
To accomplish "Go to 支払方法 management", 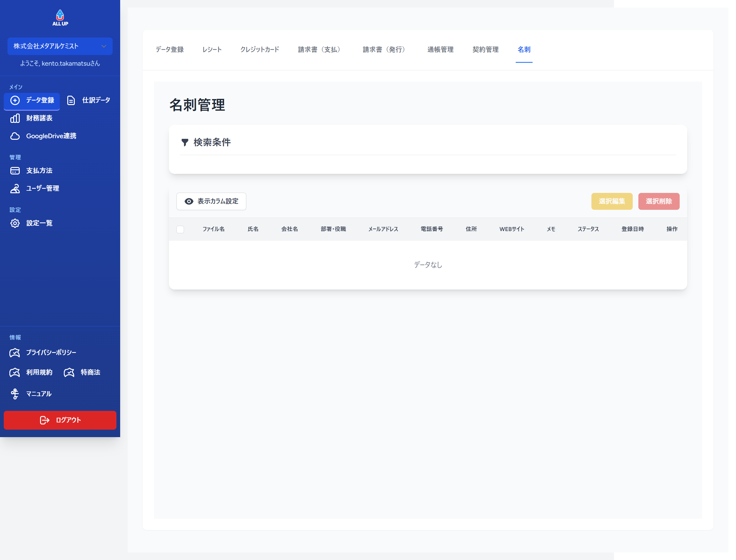I will [31, 171].
